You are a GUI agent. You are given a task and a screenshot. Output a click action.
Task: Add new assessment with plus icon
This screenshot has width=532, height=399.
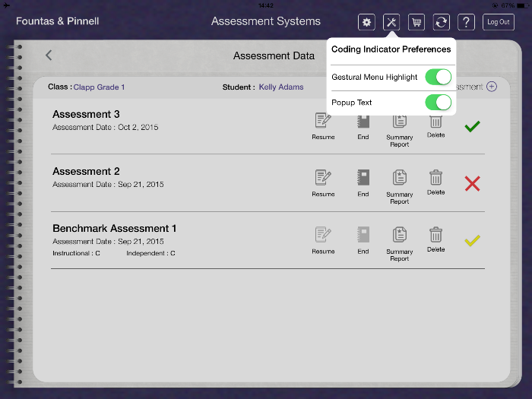pos(492,87)
